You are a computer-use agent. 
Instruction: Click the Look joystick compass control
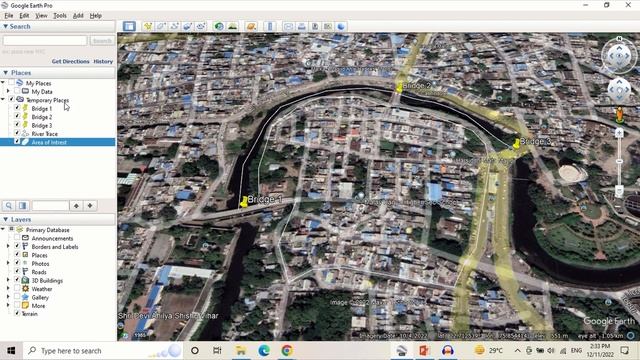pos(619,56)
